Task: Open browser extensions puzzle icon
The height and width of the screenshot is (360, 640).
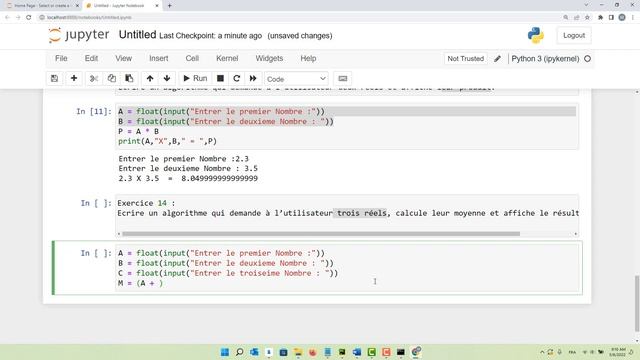Action: (x=600, y=18)
